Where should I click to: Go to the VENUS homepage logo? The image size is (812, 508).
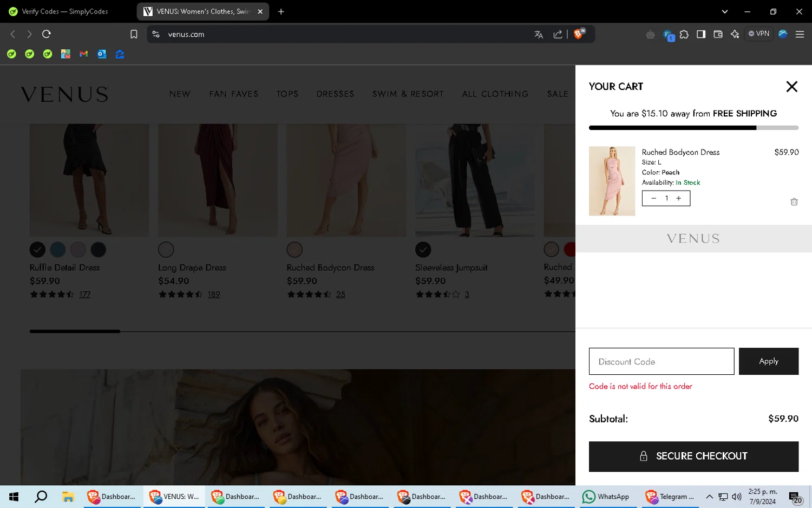tap(64, 94)
